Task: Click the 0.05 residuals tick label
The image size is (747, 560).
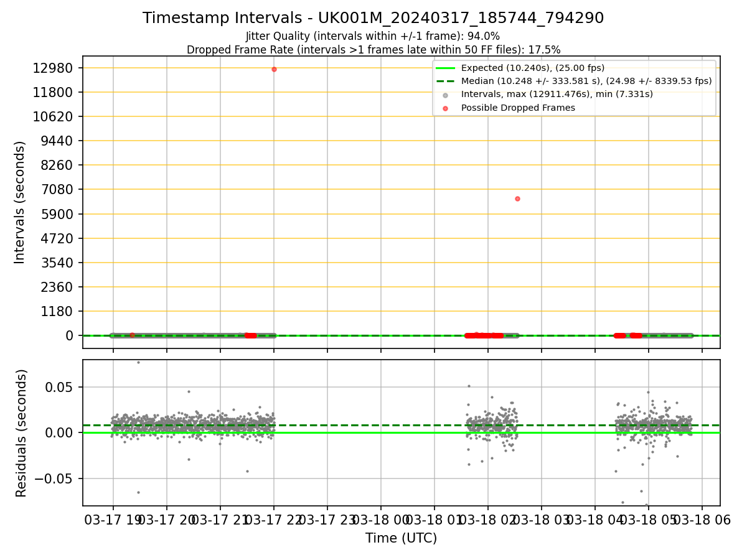Action: pos(59,387)
